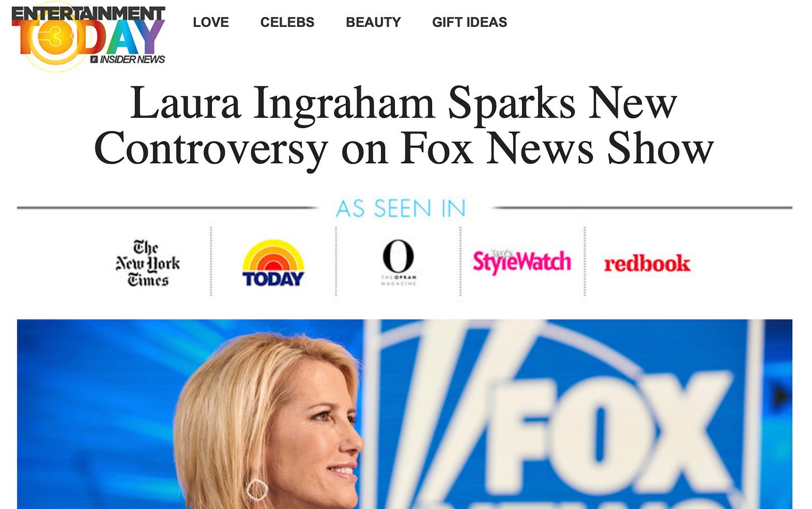Select the O Oprah Magazine logo

tap(398, 262)
